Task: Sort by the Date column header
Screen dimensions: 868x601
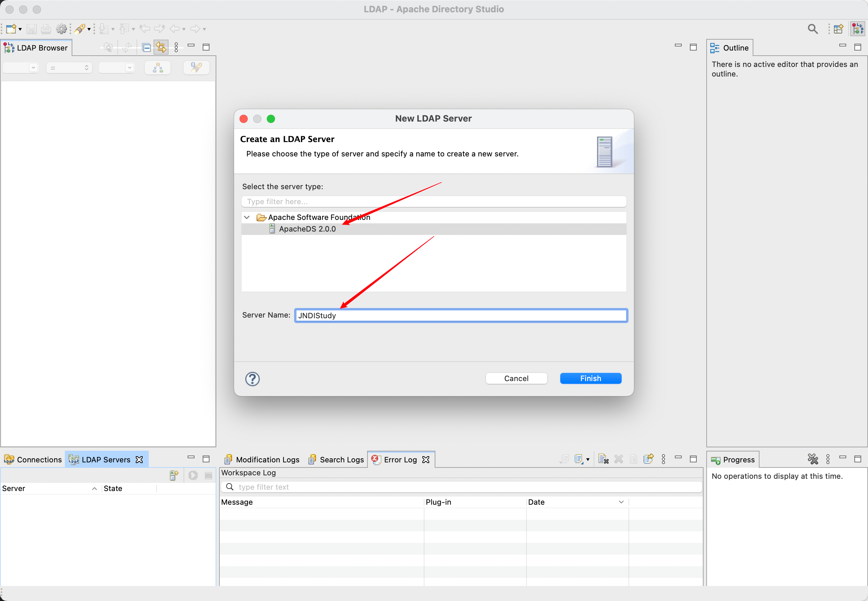Action: [577, 502]
